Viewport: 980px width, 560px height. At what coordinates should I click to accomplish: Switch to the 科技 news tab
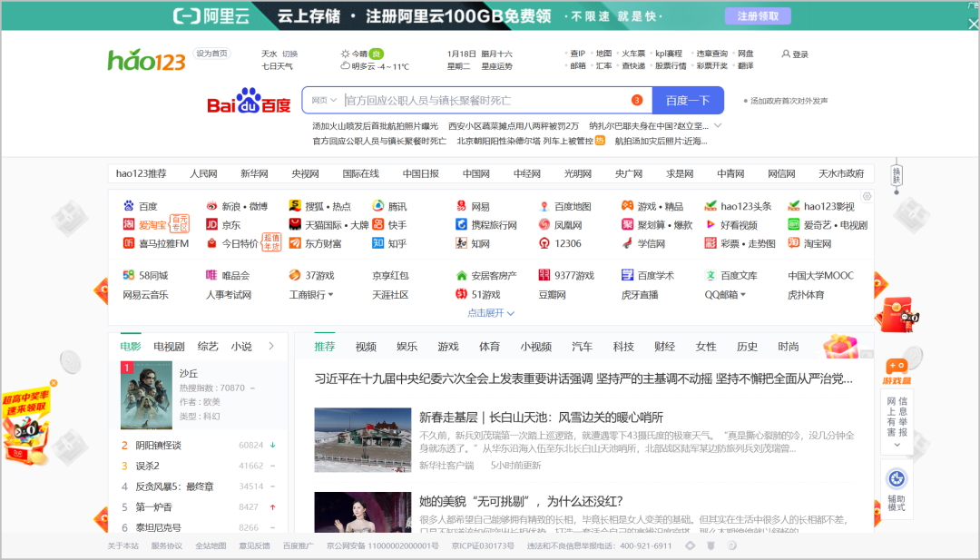[623, 347]
